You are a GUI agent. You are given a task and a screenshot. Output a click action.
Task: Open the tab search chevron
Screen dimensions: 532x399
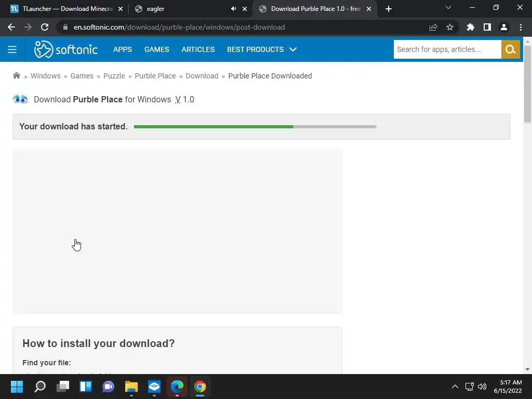click(448, 7)
